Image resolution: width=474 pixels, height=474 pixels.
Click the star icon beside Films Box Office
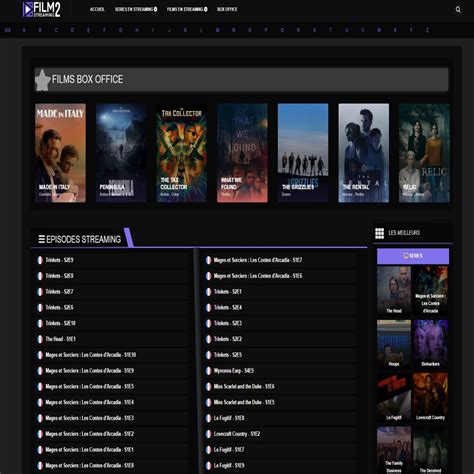tap(42, 80)
